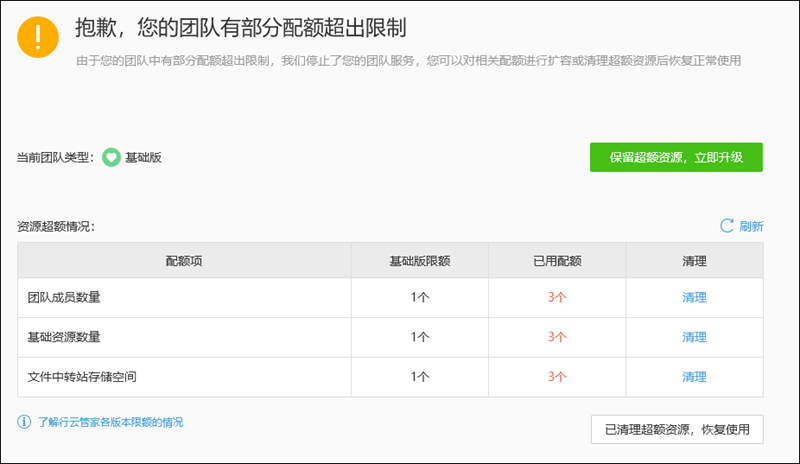Select the 团队成员数量 row label
The image size is (800, 464).
tap(64, 298)
